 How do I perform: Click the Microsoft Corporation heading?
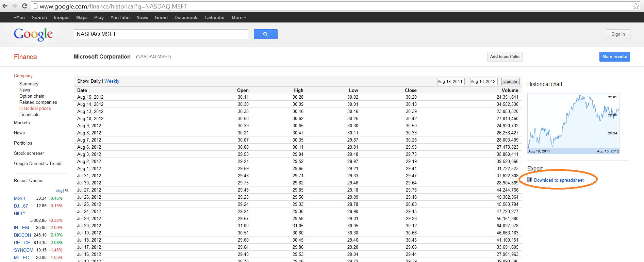(x=102, y=56)
